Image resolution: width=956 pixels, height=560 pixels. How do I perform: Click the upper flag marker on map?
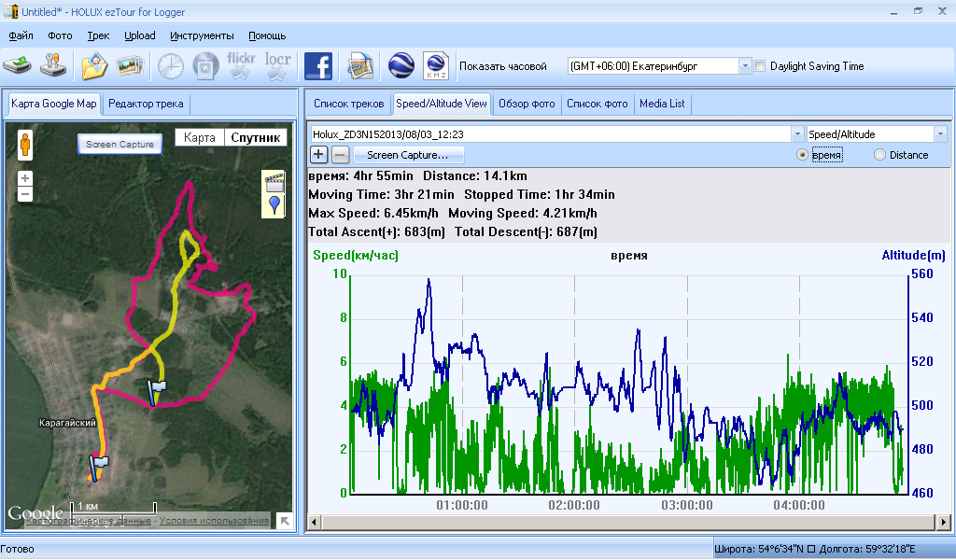(x=157, y=392)
